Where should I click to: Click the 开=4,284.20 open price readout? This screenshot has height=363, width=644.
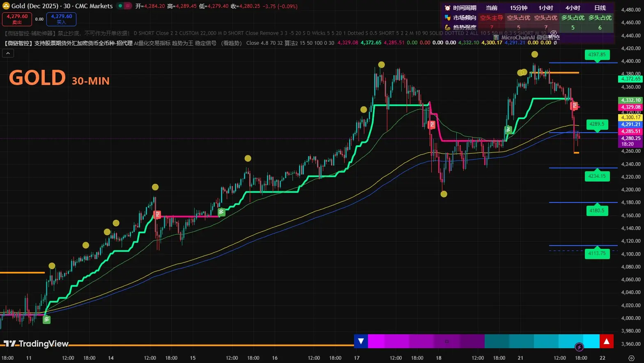click(x=150, y=6)
